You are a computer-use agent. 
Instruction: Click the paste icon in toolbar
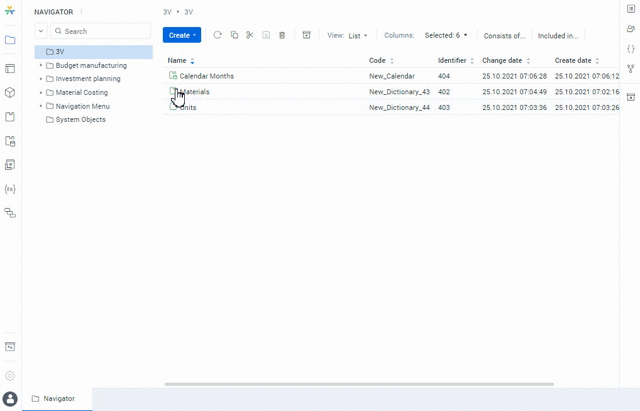[x=266, y=35]
